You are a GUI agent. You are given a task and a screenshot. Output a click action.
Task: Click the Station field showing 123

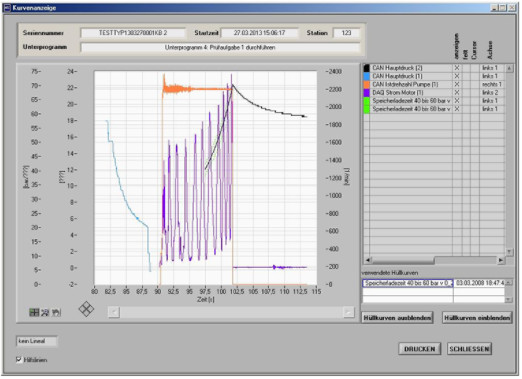(346, 33)
